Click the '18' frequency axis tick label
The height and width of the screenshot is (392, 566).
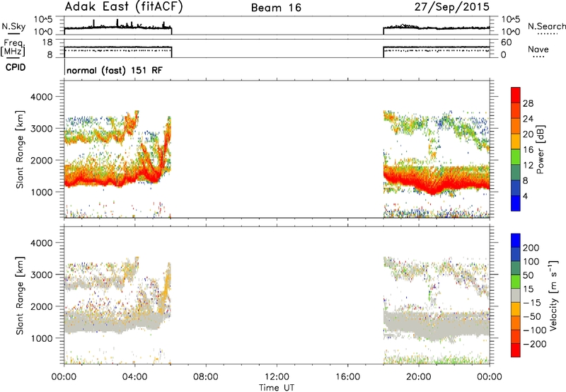pyautogui.click(x=47, y=42)
